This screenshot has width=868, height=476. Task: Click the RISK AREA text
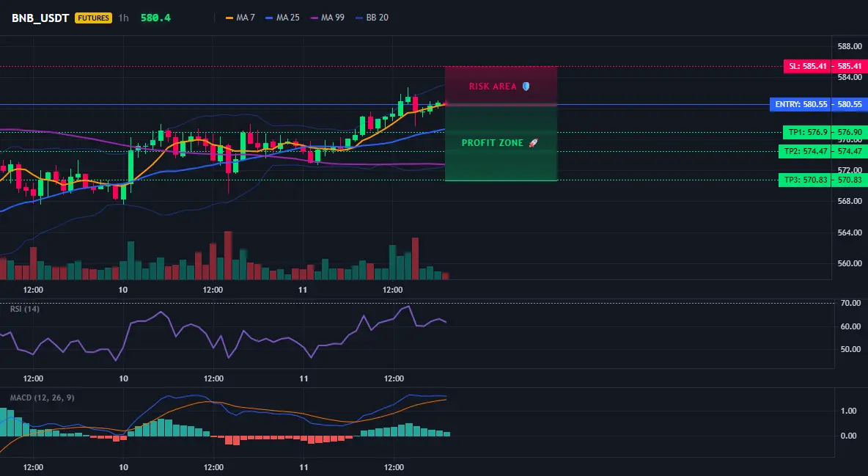(x=493, y=87)
